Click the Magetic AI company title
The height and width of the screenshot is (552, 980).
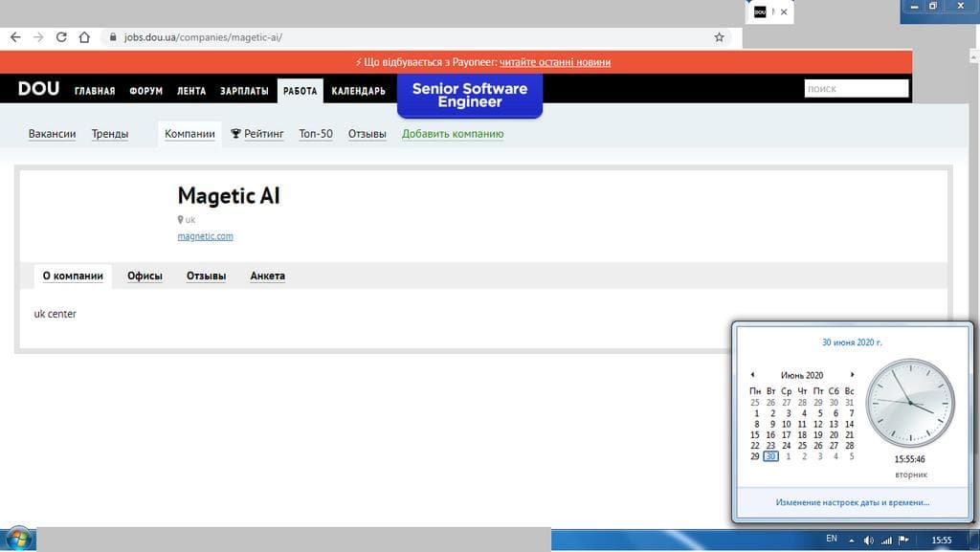[x=229, y=195]
